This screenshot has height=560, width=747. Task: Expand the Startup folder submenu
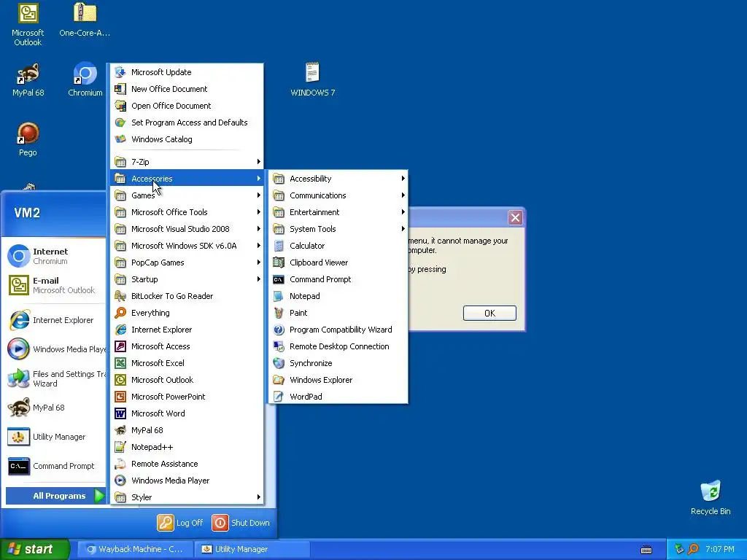(187, 279)
